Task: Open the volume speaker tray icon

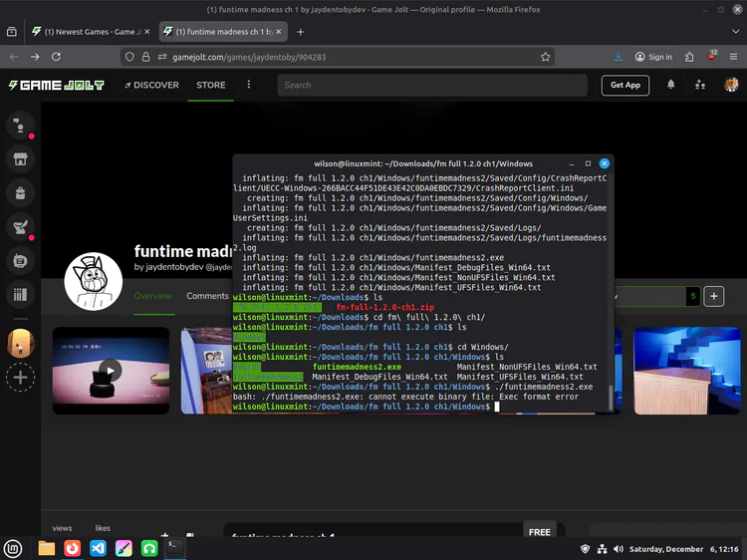Action: (619, 549)
